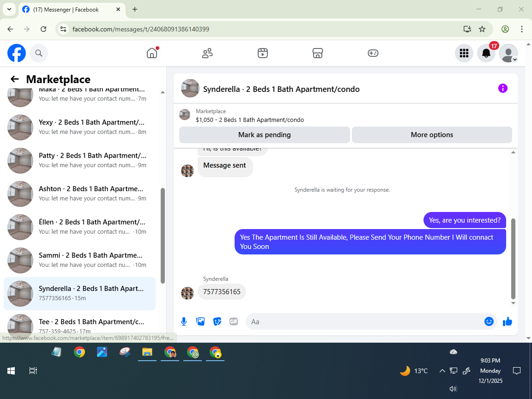Open a new browser tab

pos(135,9)
